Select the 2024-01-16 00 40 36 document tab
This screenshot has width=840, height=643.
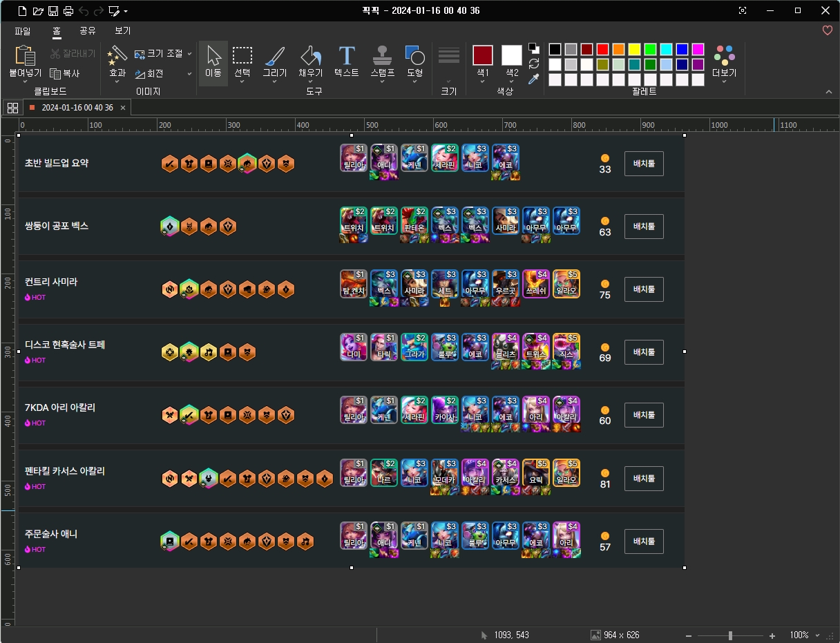(x=77, y=108)
